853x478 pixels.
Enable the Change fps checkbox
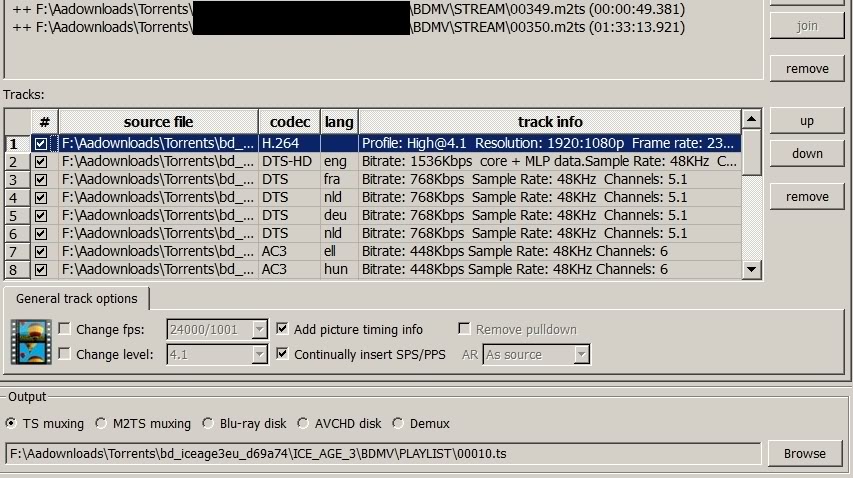(65, 329)
